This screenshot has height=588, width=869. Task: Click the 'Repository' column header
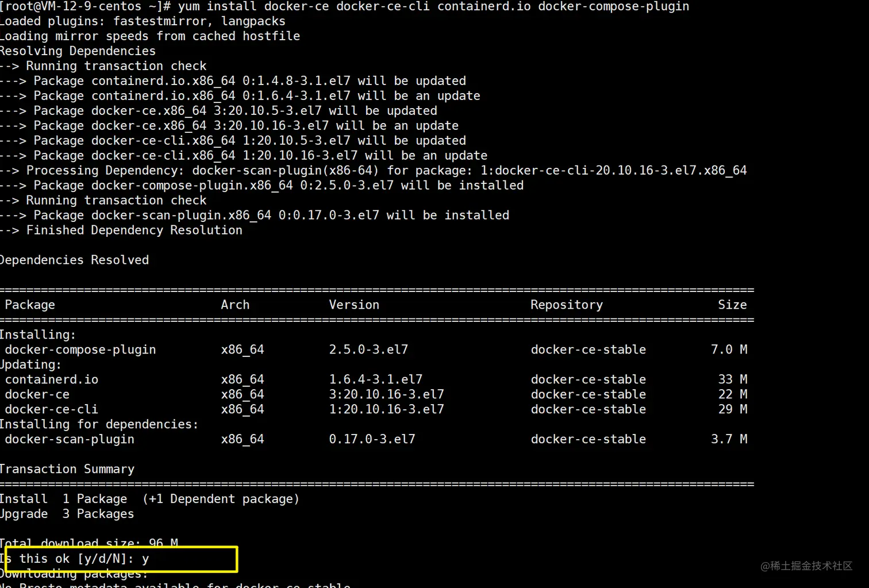point(567,305)
